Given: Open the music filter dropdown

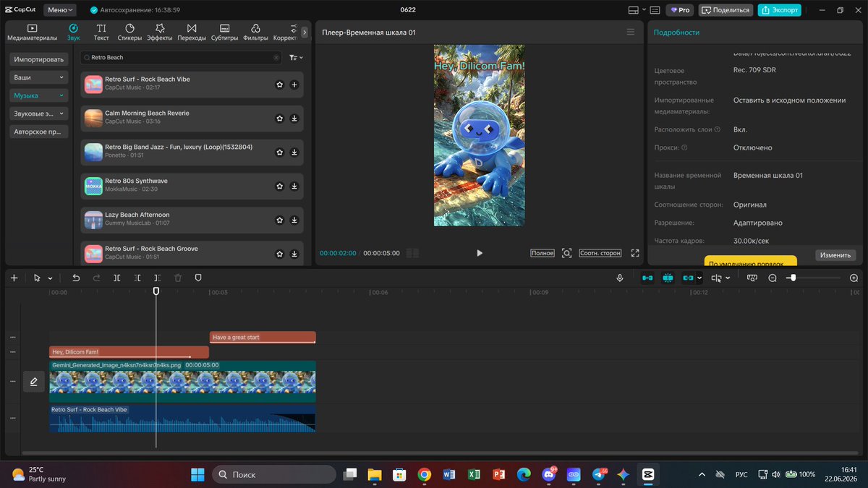Looking at the screenshot, I should pyautogui.click(x=296, y=57).
